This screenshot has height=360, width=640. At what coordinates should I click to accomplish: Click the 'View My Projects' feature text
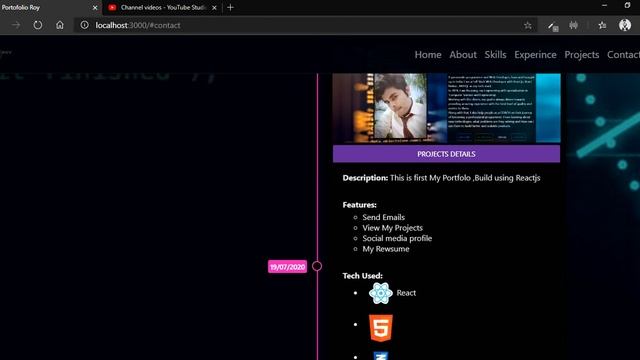[393, 228]
